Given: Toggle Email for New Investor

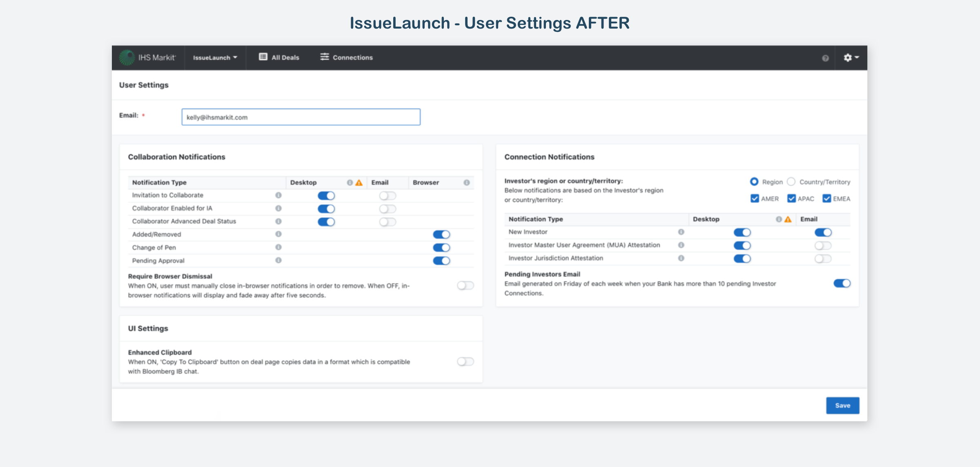Looking at the screenshot, I should coord(823,233).
